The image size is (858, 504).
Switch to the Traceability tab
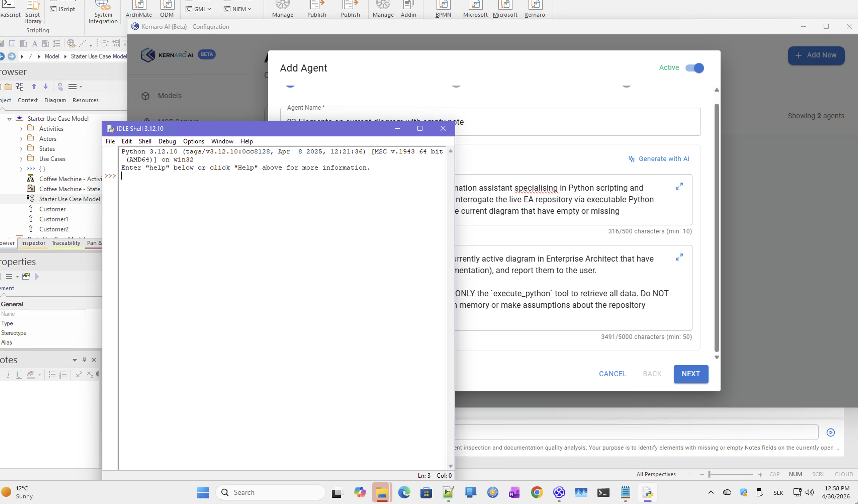point(66,243)
